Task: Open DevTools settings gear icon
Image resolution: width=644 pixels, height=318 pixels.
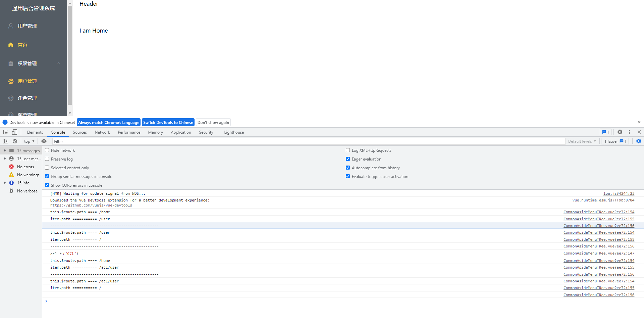Action: [x=620, y=132]
